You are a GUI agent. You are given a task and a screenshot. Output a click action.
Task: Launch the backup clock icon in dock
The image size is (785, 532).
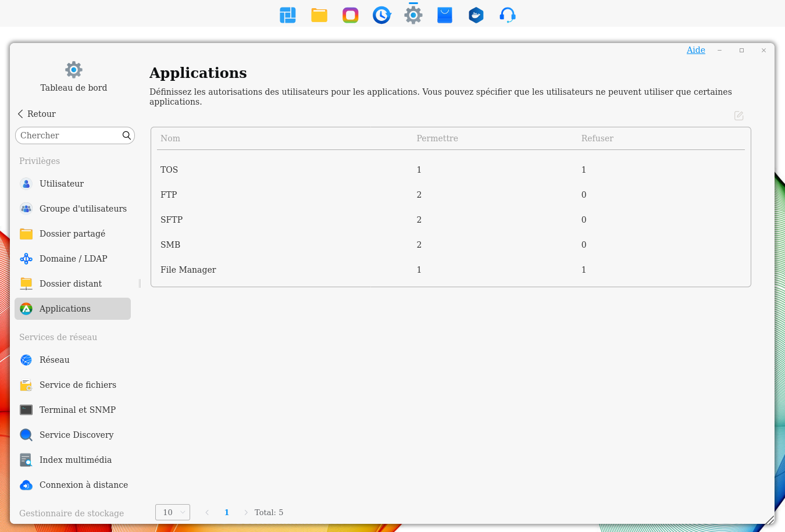[x=382, y=15]
